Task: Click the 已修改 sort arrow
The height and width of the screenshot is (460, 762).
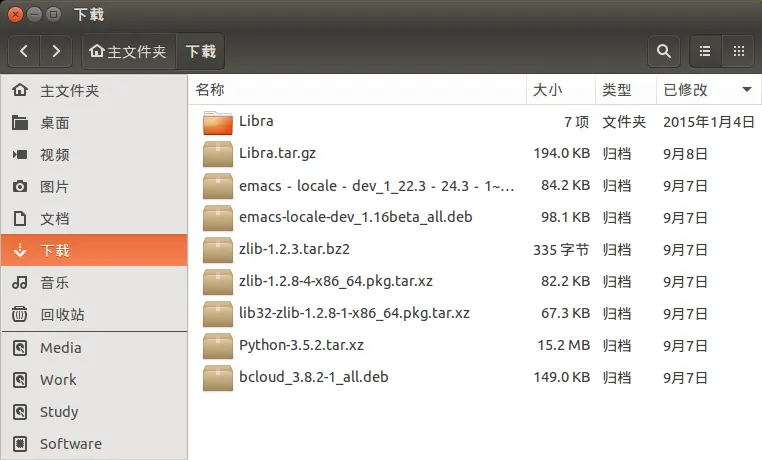Action: (x=746, y=90)
